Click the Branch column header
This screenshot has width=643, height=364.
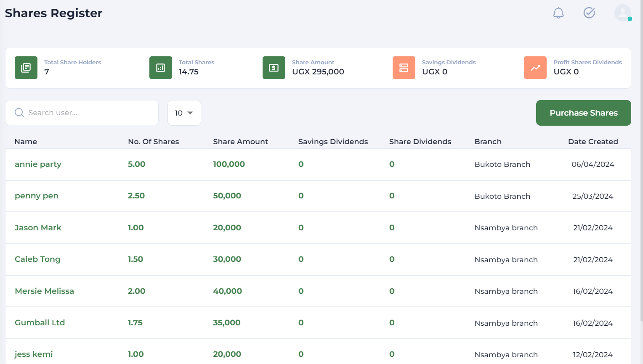(488, 142)
